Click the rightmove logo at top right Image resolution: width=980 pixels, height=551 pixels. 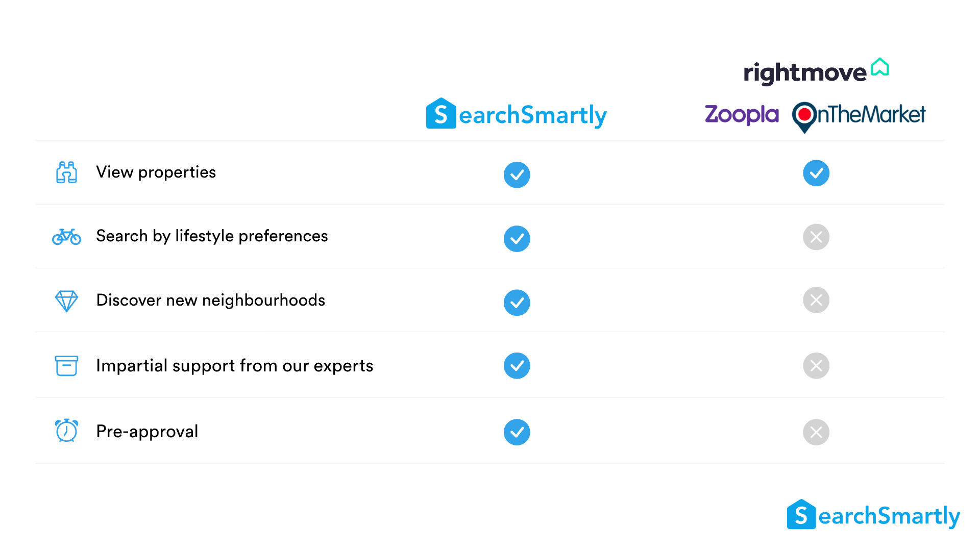pyautogui.click(x=816, y=71)
